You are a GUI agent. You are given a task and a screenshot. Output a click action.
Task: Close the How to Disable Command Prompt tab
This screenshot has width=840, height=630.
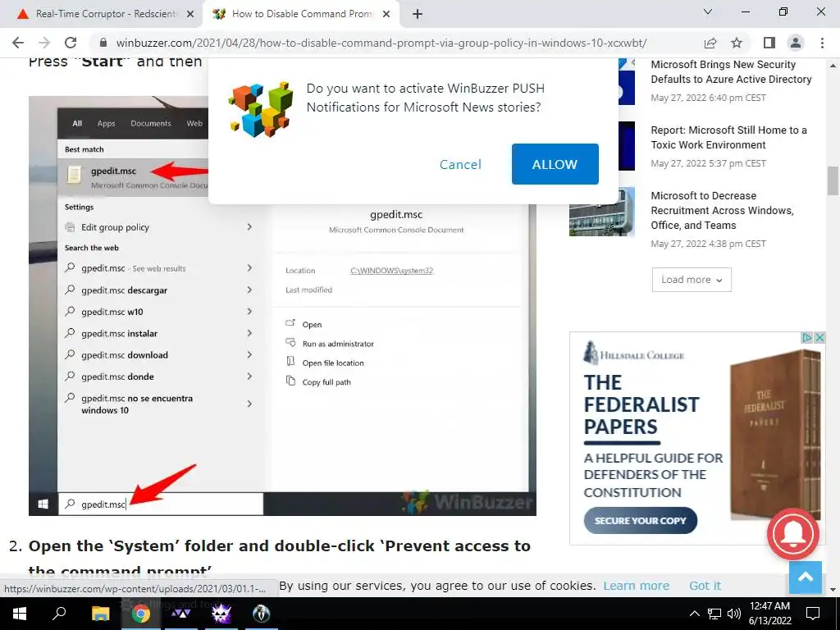[x=386, y=14]
